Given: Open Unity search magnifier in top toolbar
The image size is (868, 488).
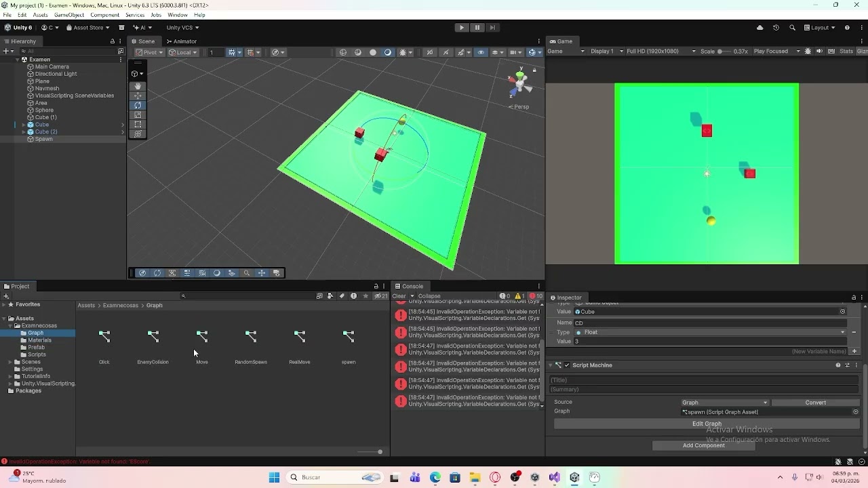Looking at the screenshot, I should pos(792,28).
